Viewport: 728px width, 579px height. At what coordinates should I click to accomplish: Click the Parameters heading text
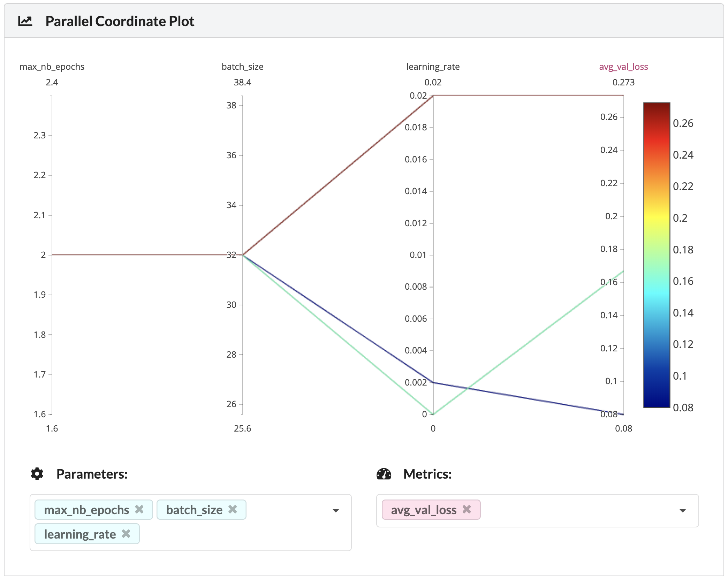pyautogui.click(x=92, y=473)
